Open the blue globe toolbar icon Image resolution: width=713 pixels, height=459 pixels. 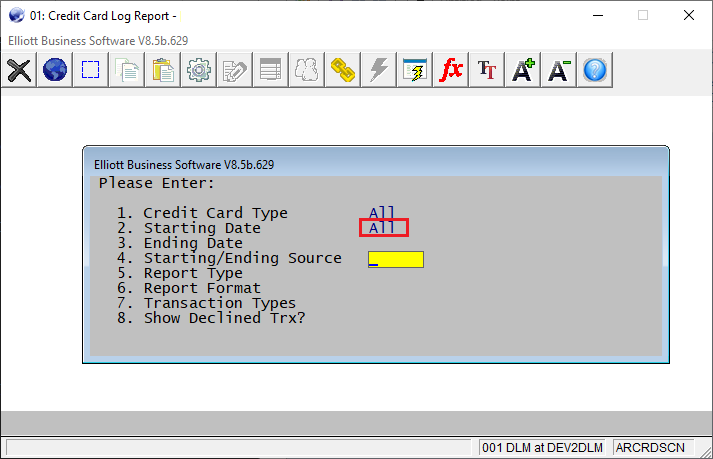55,70
